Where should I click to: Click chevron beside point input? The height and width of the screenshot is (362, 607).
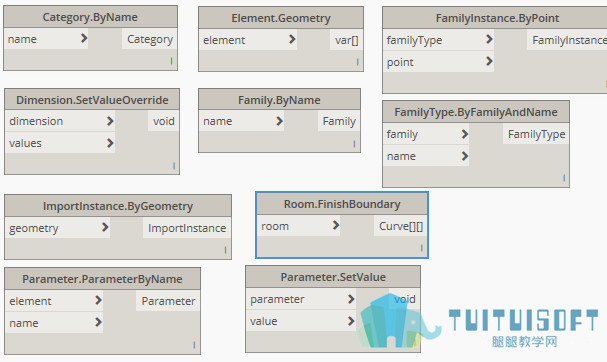489,61
